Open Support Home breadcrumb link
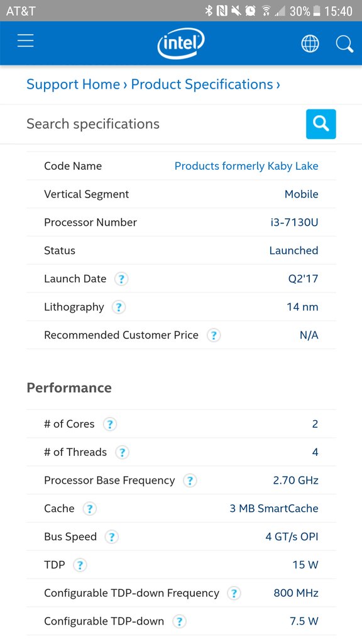Image resolution: width=362 pixels, height=644 pixels. click(x=74, y=84)
